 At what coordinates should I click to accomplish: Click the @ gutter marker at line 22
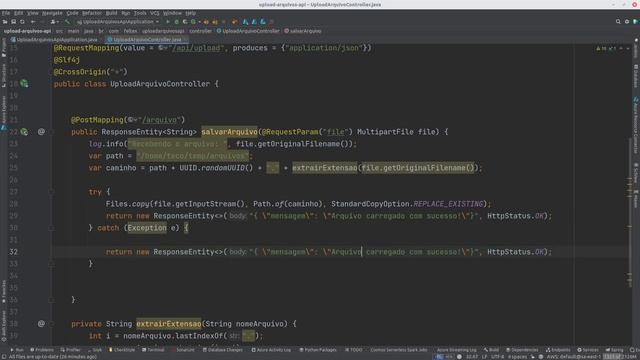(41, 131)
